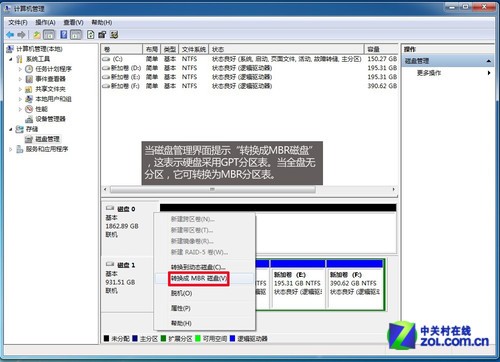This screenshot has height=362, width=500.
Task: Click the 服务和应用程序 tree icon
Action: point(20,149)
